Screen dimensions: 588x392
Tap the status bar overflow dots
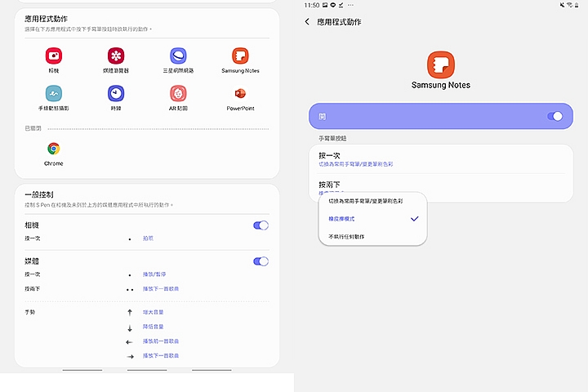[x=350, y=5]
